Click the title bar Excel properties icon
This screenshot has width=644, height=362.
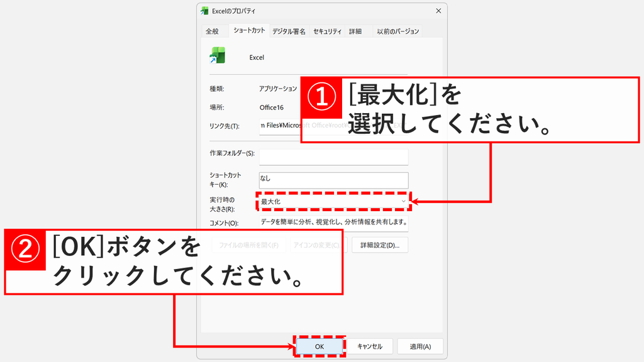click(x=204, y=11)
